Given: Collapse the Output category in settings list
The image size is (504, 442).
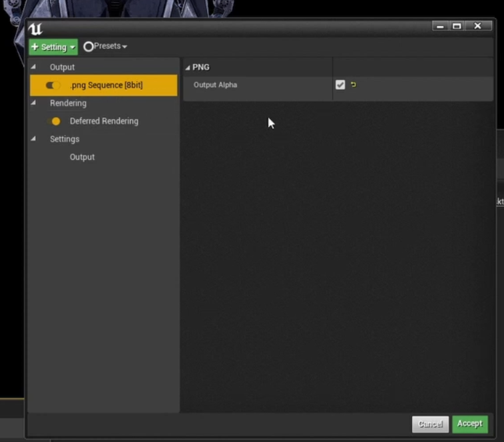Looking at the screenshot, I should [x=33, y=67].
